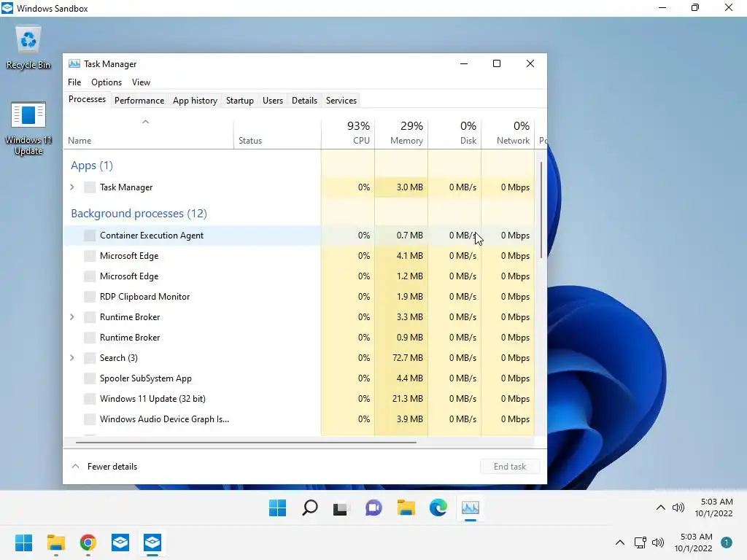Click the Fewer details label
The height and width of the screenshot is (560, 747).
point(112,467)
